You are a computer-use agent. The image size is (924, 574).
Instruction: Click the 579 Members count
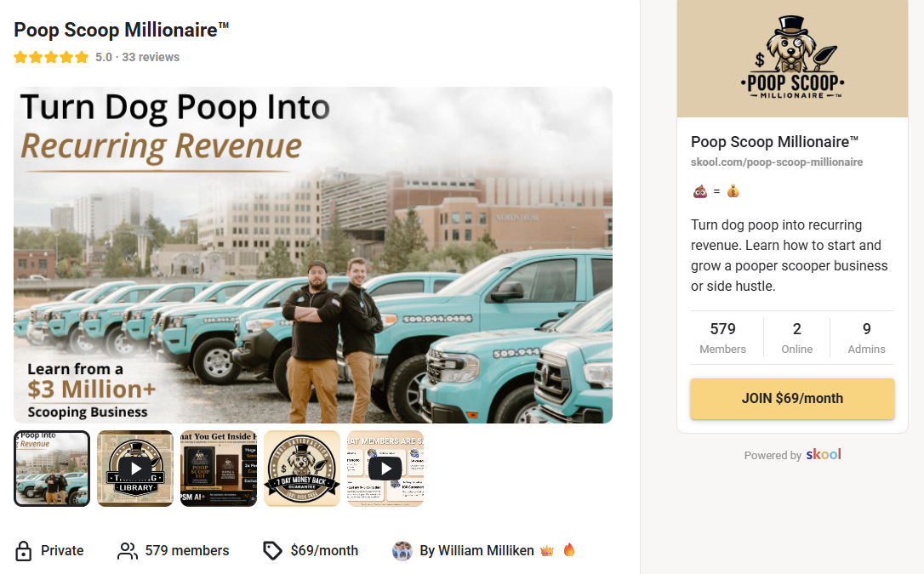click(722, 338)
